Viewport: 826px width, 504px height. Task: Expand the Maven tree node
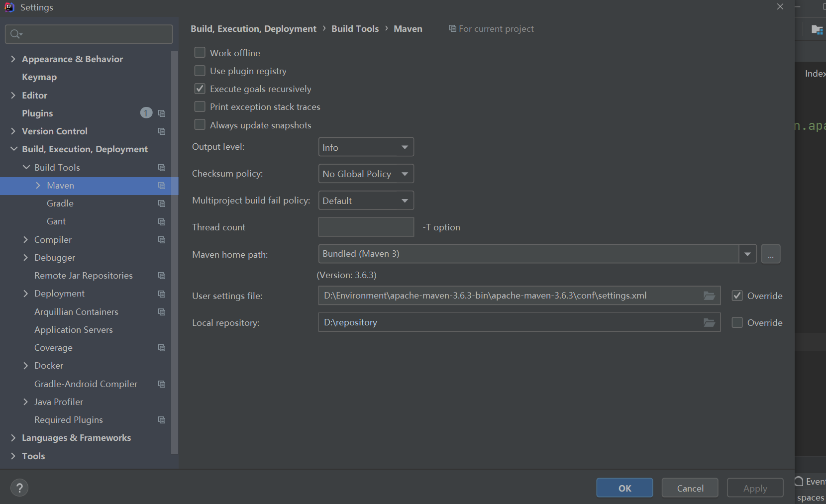point(38,185)
